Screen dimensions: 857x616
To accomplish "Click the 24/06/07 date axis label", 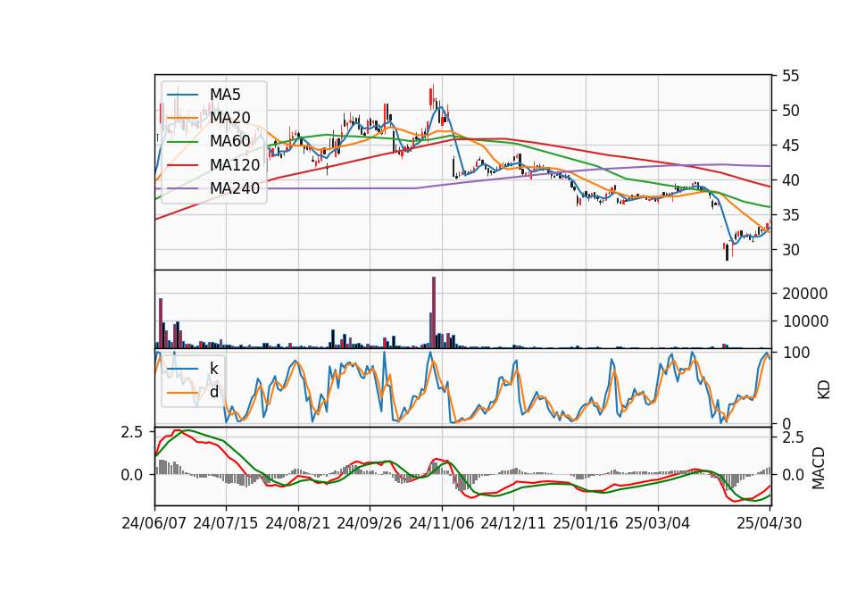I will pos(154,523).
